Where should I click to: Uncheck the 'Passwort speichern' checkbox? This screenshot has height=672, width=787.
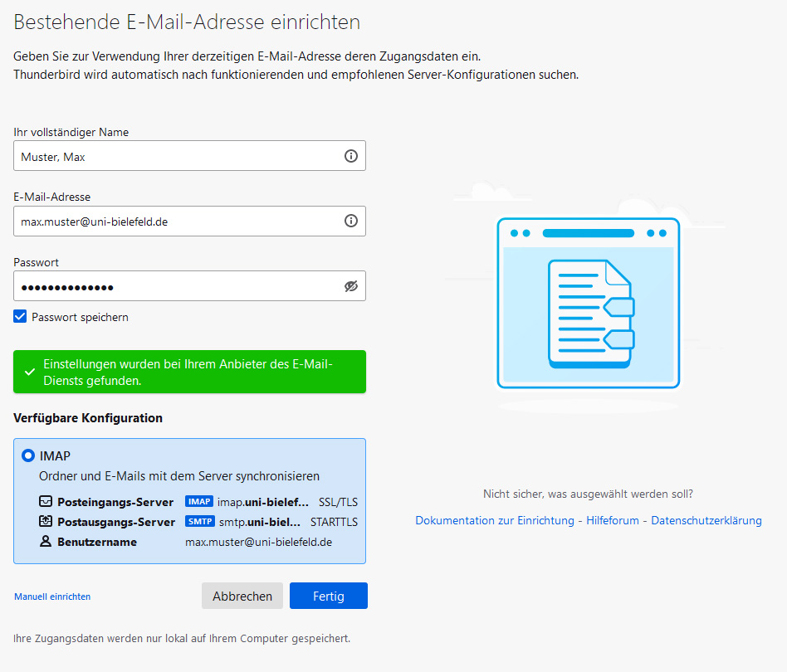pyautogui.click(x=21, y=317)
